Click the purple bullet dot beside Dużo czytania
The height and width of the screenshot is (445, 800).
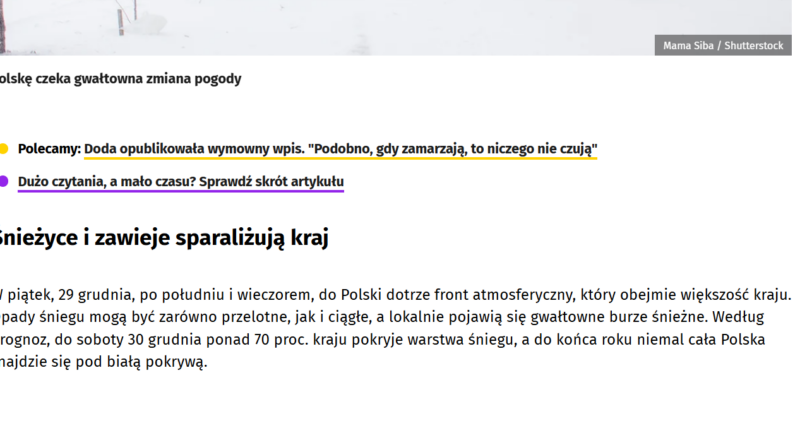pos(4,181)
